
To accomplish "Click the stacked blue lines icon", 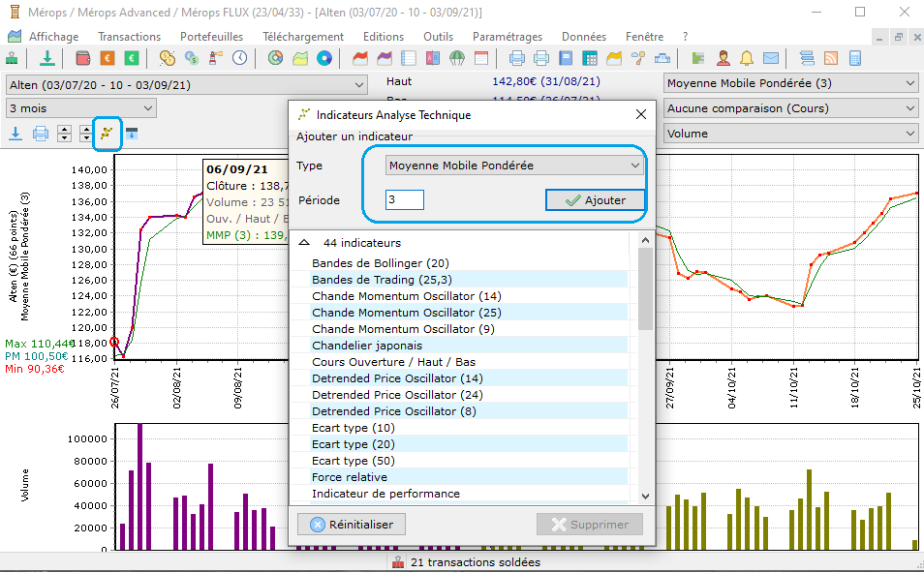I will click(x=807, y=58).
